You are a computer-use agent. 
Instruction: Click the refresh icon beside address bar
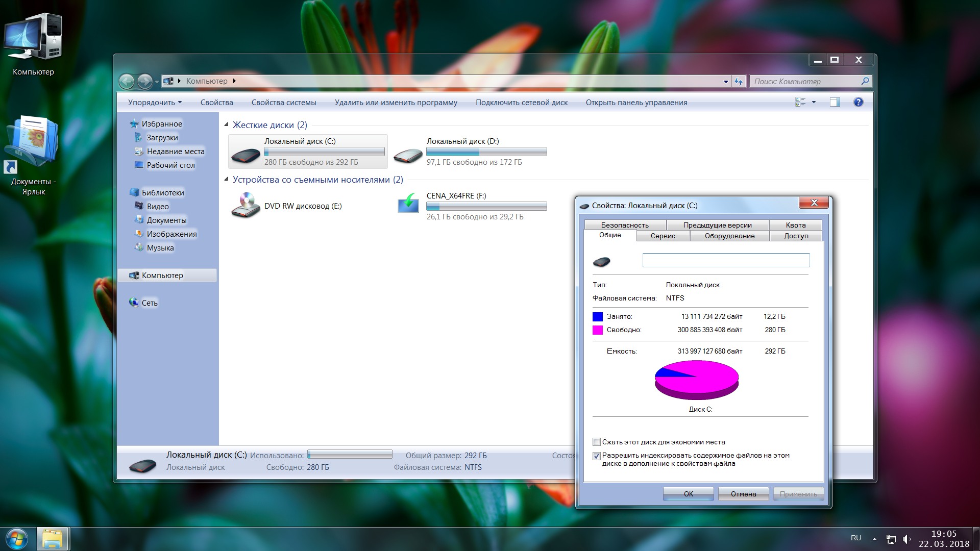coord(739,81)
